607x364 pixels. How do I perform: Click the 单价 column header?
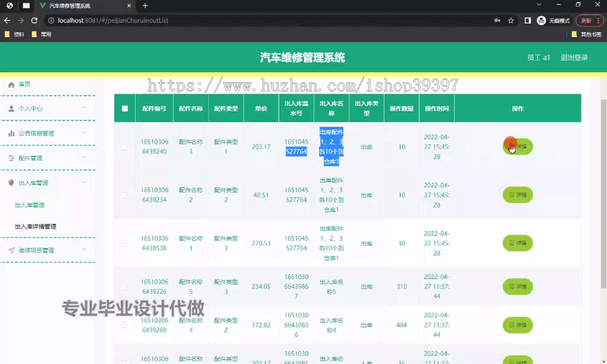coord(261,109)
